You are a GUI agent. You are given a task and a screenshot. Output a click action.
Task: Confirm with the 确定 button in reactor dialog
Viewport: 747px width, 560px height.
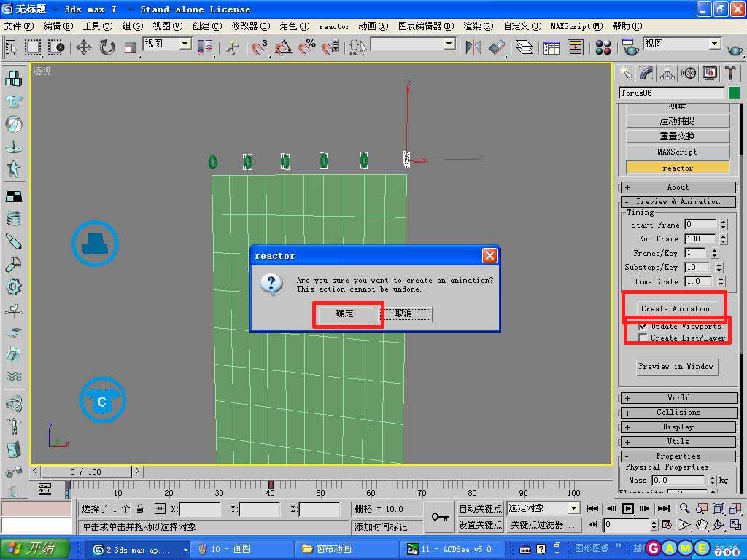(345, 314)
